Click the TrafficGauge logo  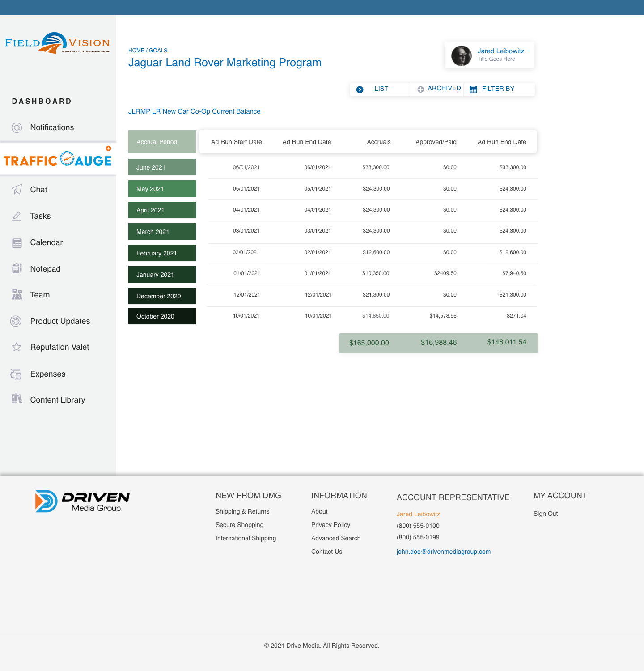click(x=58, y=159)
